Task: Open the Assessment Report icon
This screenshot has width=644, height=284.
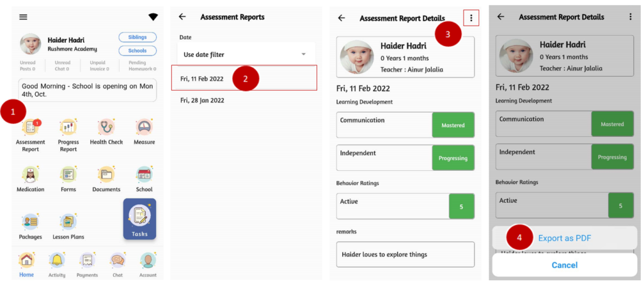Action: pyautogui.click(x=30, y=129)
